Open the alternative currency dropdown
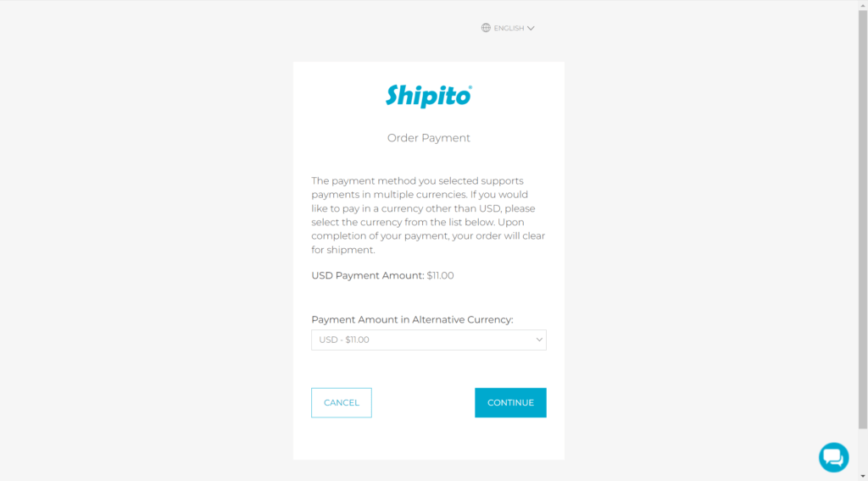Viewport: 868px width, 481px height. point(428,340)
